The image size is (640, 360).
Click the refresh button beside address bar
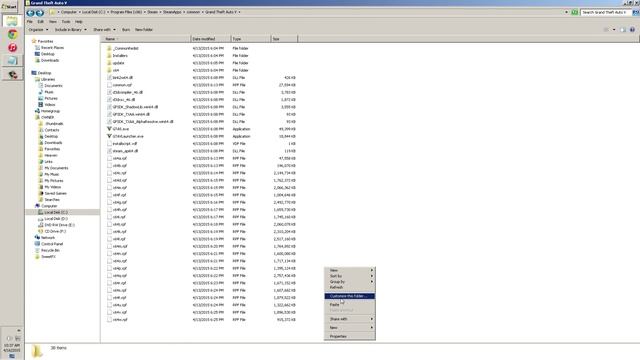(x=575, y=12)
